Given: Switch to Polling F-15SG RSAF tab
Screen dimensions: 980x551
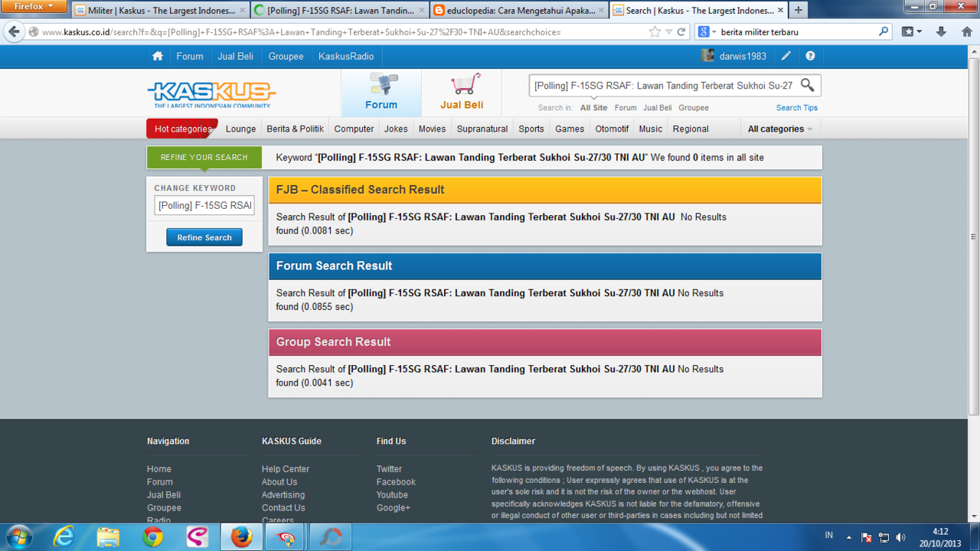Looking at the screenshot, I should 340,11.
